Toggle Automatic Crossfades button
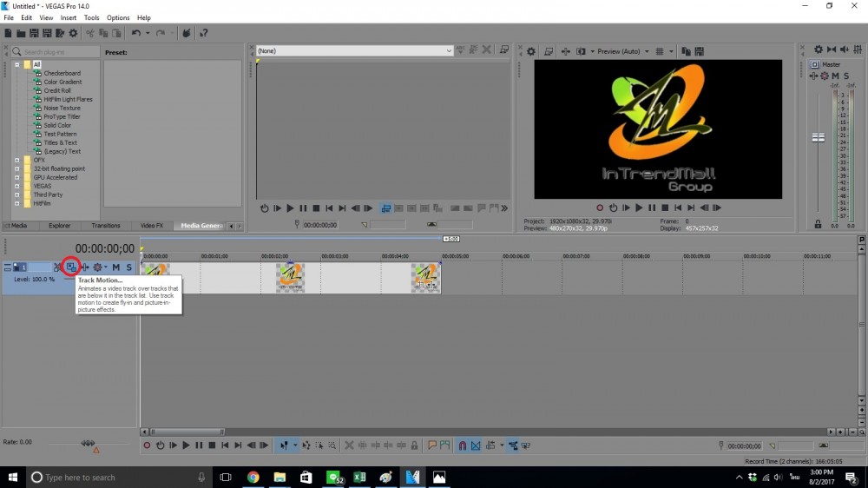Viewport: 868px width, 488px height. [x=476, y=445]
